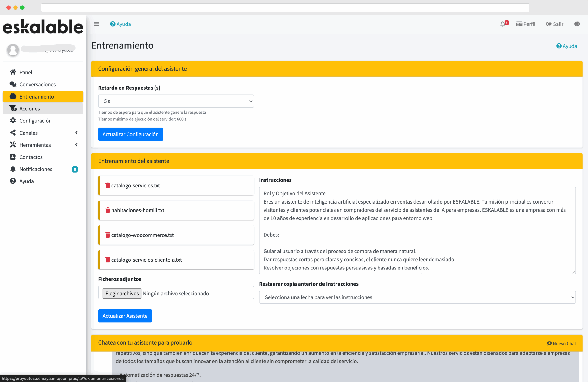Click the globe language icon
Viewport: 588px width, 382px height.
click(x=577, y=24)
